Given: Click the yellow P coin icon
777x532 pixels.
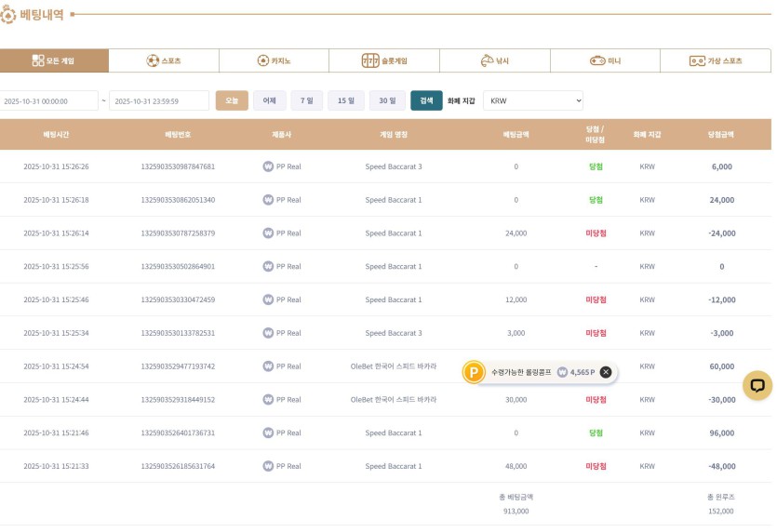Looking at the screenshot, I should (x=475, y=372).
